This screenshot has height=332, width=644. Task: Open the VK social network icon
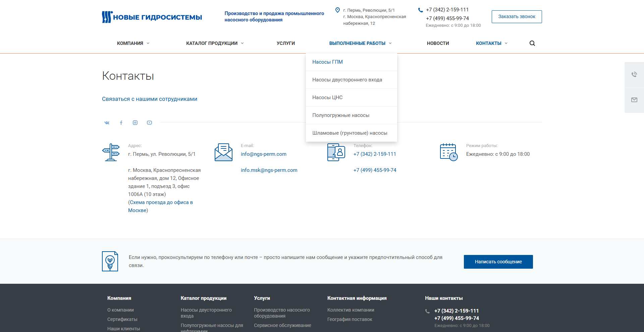(x=107, y=123)
